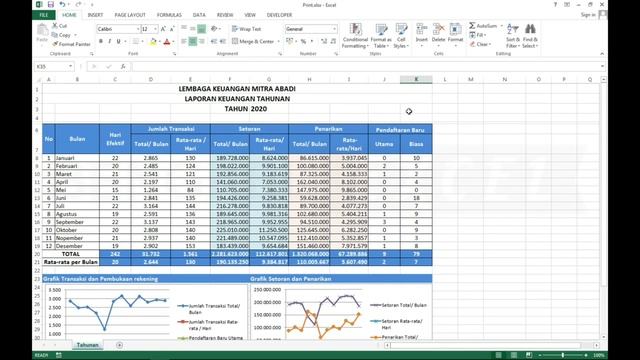
Task: Switch to the VIEW tab
Action: pos(250,15)
